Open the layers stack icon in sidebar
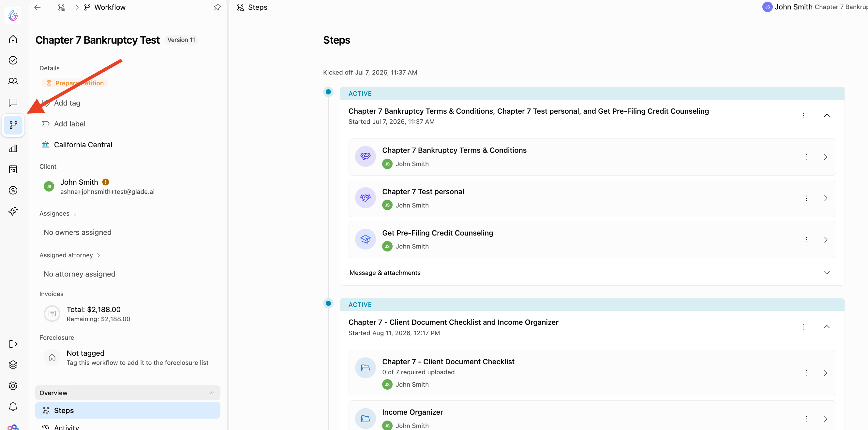The image size is (868, 430). click(13, 365)
